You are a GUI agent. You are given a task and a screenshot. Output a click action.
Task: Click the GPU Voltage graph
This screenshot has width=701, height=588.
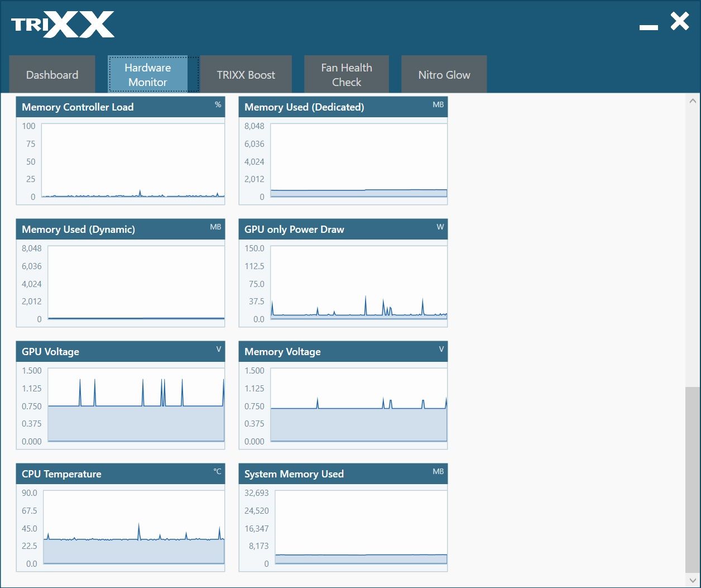coord(136,405)
